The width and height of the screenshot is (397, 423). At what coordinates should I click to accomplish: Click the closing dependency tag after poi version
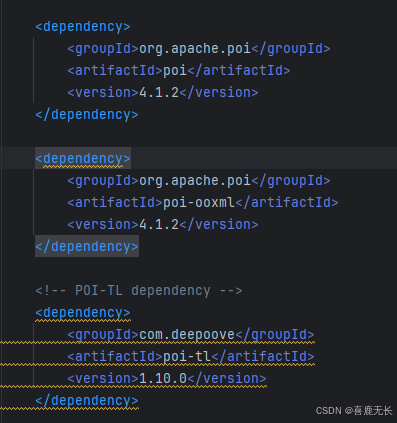tap(87, 115)
